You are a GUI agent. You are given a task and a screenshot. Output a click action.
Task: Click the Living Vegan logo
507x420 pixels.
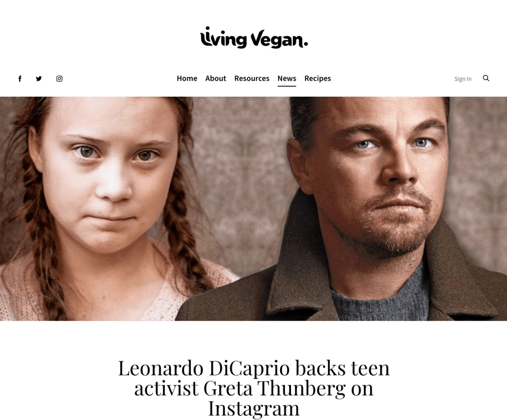tap(254, 38)
